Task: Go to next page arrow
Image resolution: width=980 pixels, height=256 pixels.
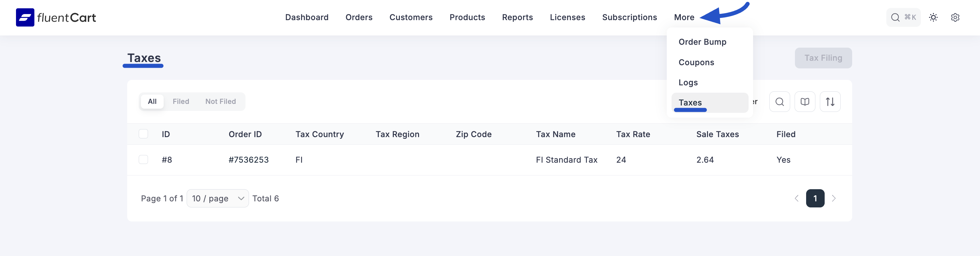Action: click(834, 198)
